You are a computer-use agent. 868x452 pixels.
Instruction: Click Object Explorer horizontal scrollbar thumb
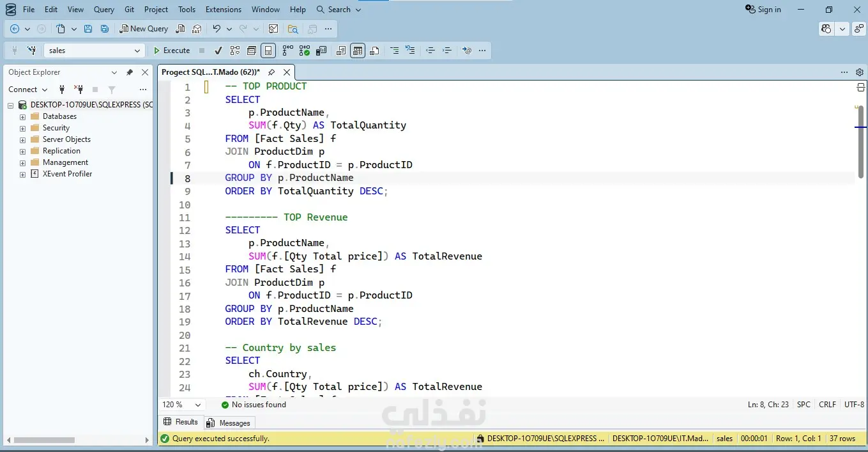[x=45, y=440]
